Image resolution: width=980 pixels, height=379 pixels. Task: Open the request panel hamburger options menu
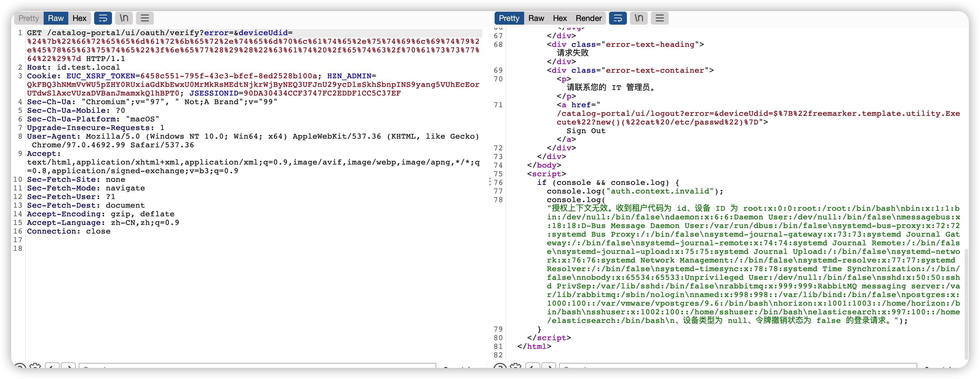(145, 18)
